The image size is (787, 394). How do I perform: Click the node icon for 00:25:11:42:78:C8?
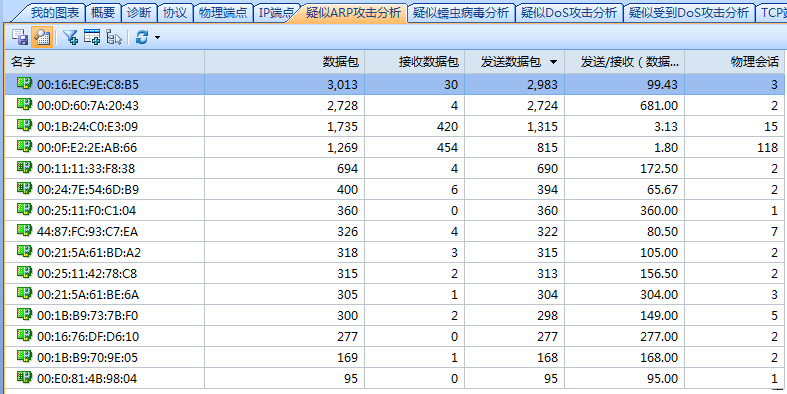click(25, 273)
